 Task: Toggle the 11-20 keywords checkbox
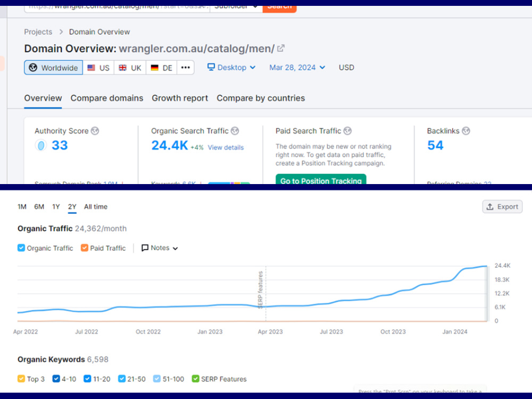click(x=87, y=379)
